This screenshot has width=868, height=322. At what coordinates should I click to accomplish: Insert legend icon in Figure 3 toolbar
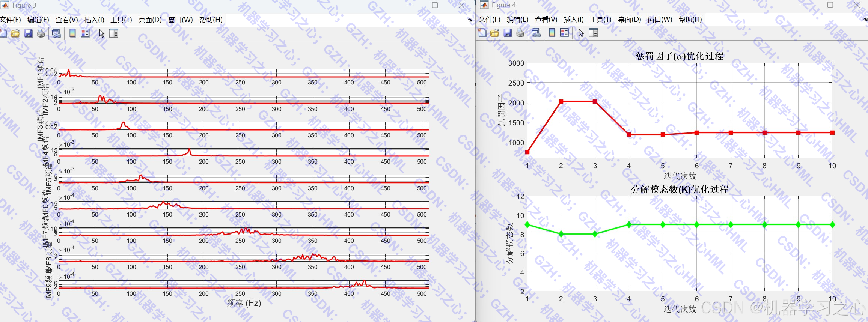pos(85,33)
